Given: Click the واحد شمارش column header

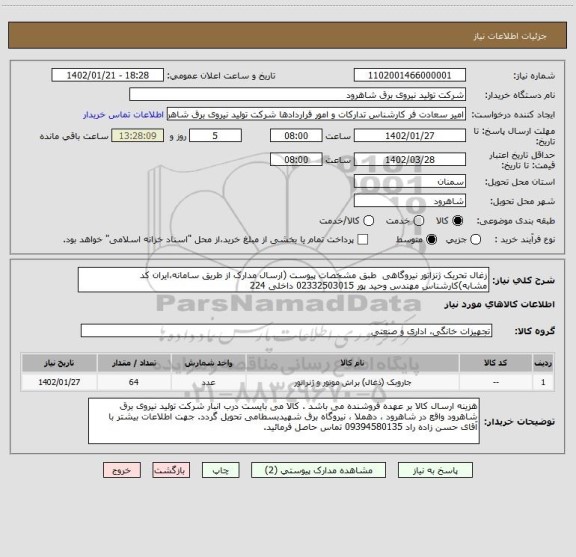Looking at the screenshot, I should pyautogui.click(x=208, y=363).
